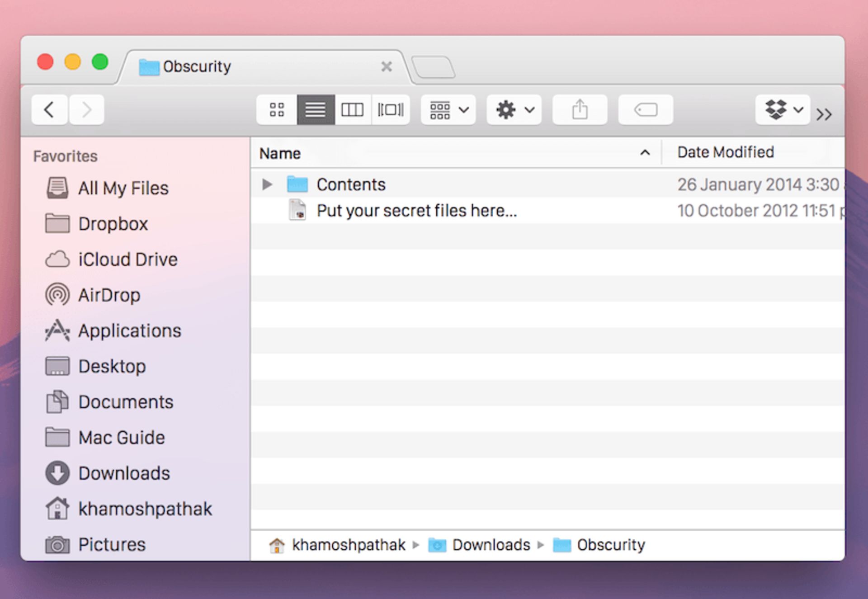Click the folder icon in Obscurity tab

tap(149, 67)
